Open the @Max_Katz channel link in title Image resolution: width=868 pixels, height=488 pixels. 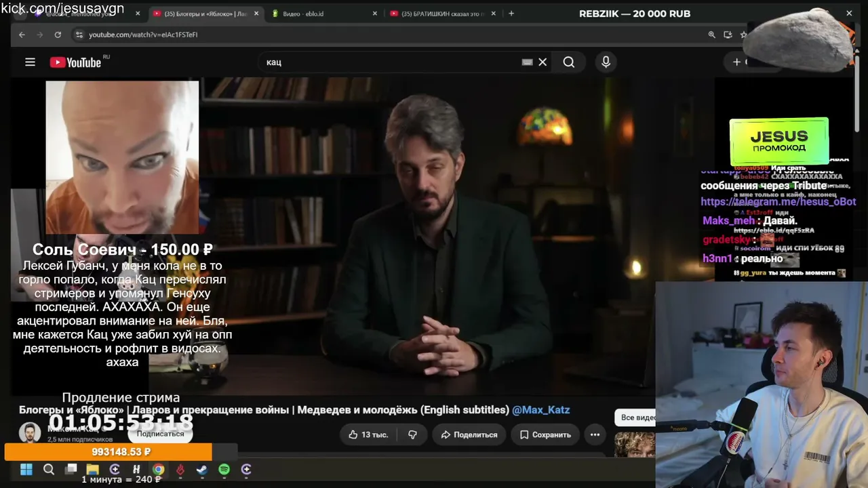click(540, 410)
